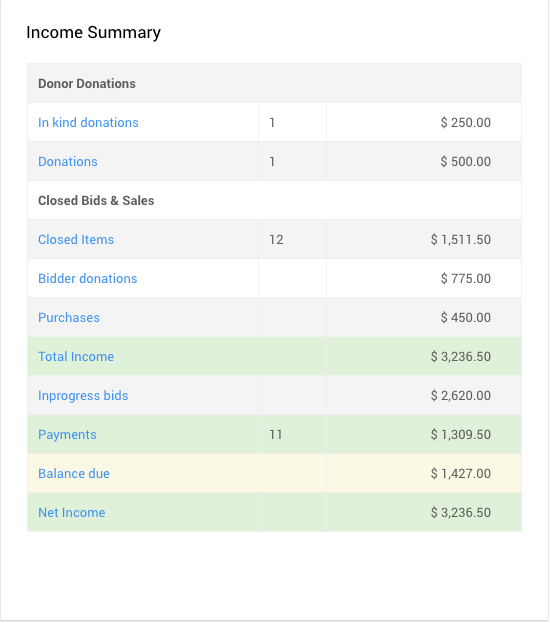Viewport: 550px width, 623px height.
Task: Open the Total Income link
Action: [76, 356]
